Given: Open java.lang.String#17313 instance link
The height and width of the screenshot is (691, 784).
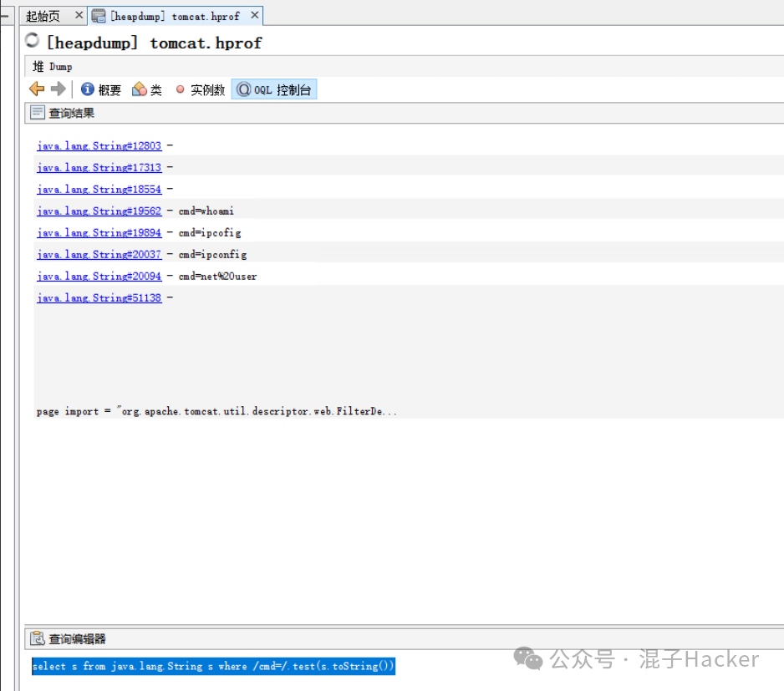Looking at the screenshot, I should 99,167.
